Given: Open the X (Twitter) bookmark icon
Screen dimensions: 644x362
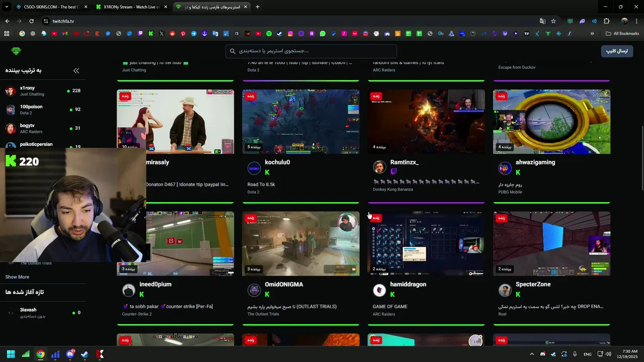Looking at the screenshot, I should pyautogui.click(x=162, y=34).
